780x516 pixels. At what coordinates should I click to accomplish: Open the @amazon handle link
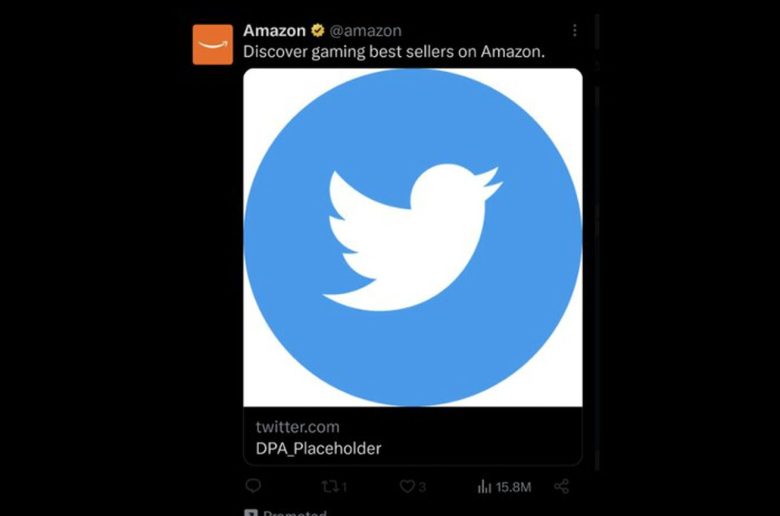(365, 30)
